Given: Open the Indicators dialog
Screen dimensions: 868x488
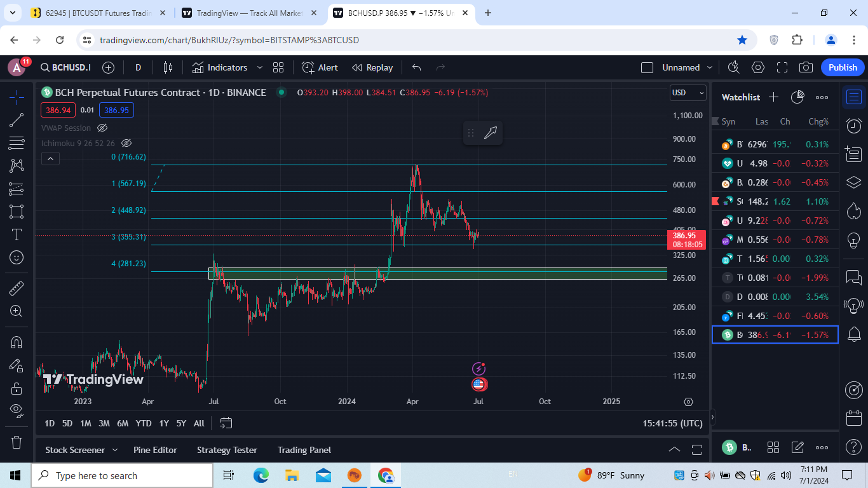Looking at the screenshot, I should [220, 67].
